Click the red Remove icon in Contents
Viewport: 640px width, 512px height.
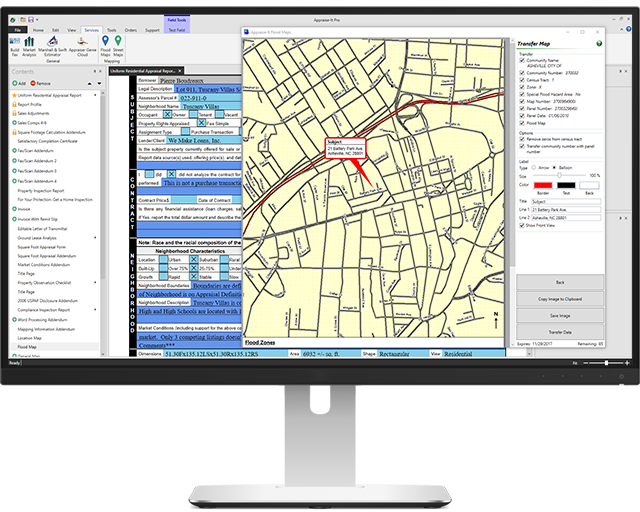33,83
